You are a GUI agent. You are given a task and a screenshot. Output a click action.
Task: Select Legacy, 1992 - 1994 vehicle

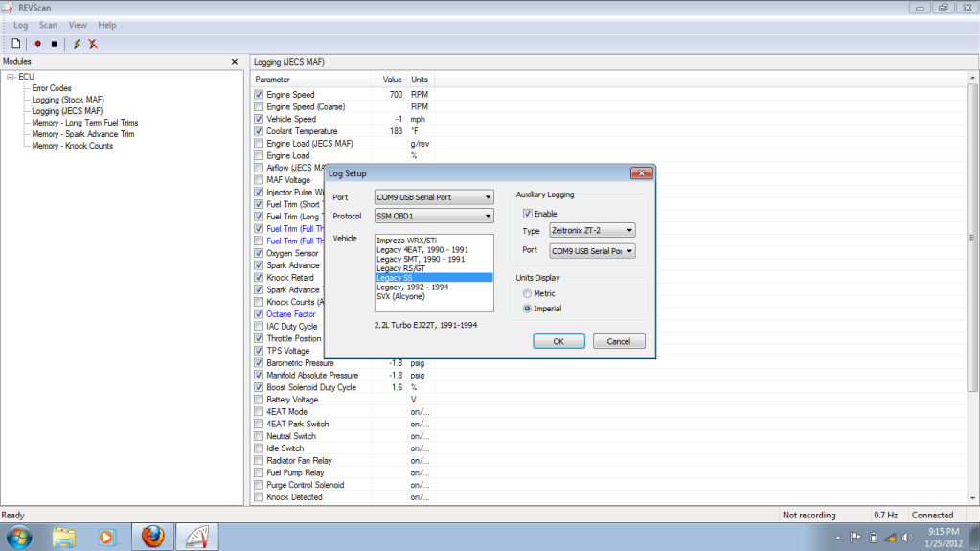pos(434,287)
